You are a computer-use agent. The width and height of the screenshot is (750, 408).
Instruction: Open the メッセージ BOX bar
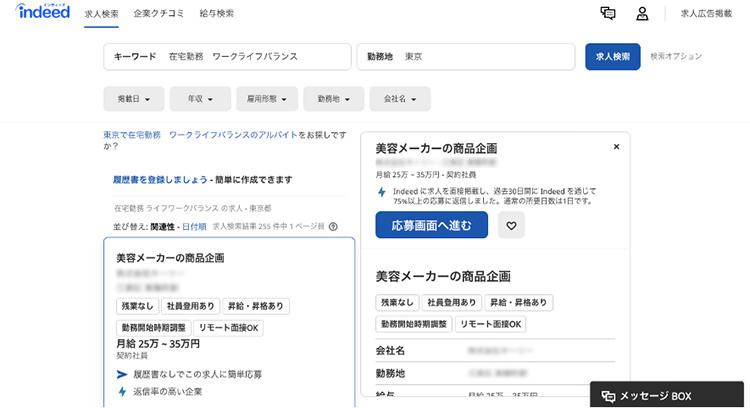pyautogui.click(x=667, y=395)
